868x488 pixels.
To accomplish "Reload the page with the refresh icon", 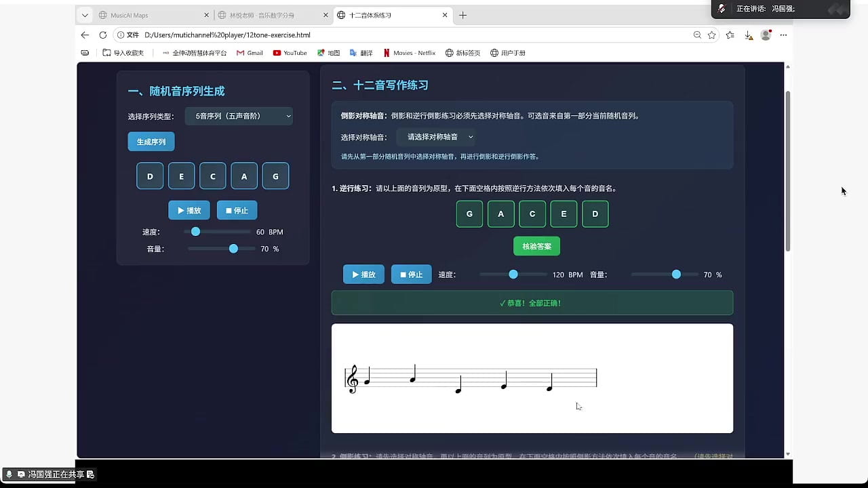I will click(103, 35).
